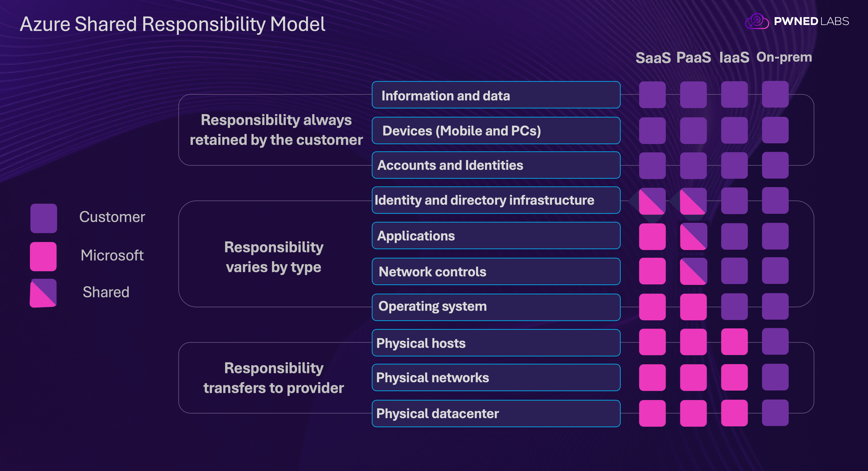The height and width of the screenshot is (471, 868).
Task: Select the SaaS column header
Action: pyautogui.click(x=653, y=58)
